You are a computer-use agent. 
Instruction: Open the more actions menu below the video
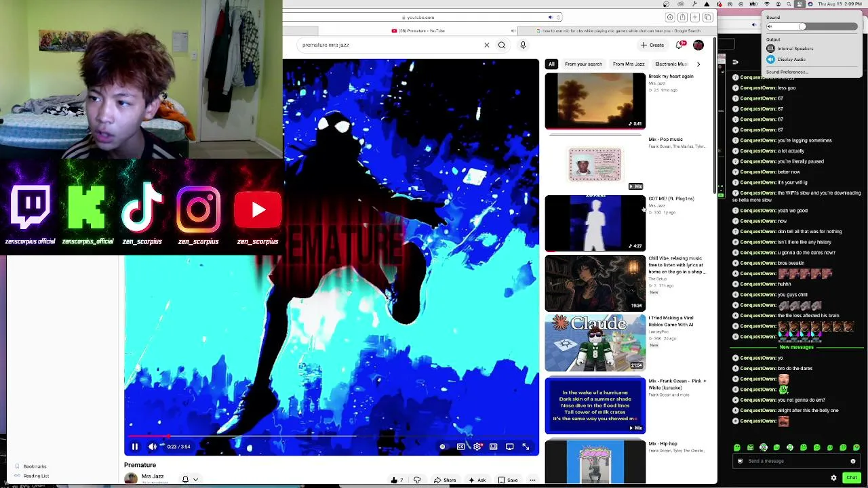pyautogui.click(x=532, y=480)
